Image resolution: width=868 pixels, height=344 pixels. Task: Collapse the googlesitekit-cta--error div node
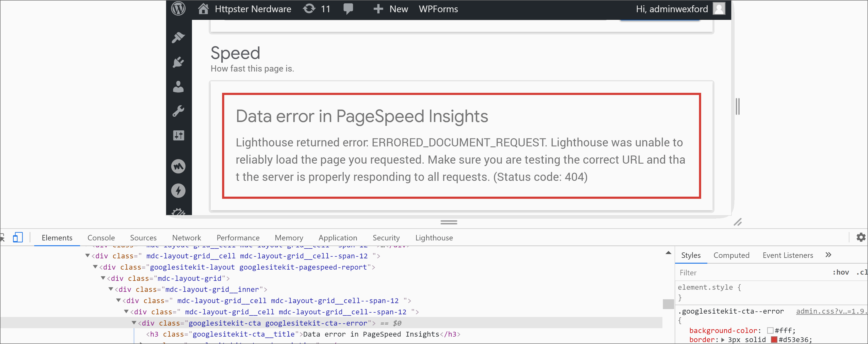[134, 323]
